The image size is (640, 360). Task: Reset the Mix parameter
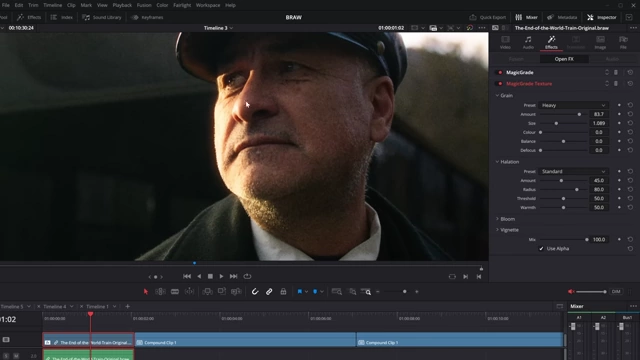(630, 240)
